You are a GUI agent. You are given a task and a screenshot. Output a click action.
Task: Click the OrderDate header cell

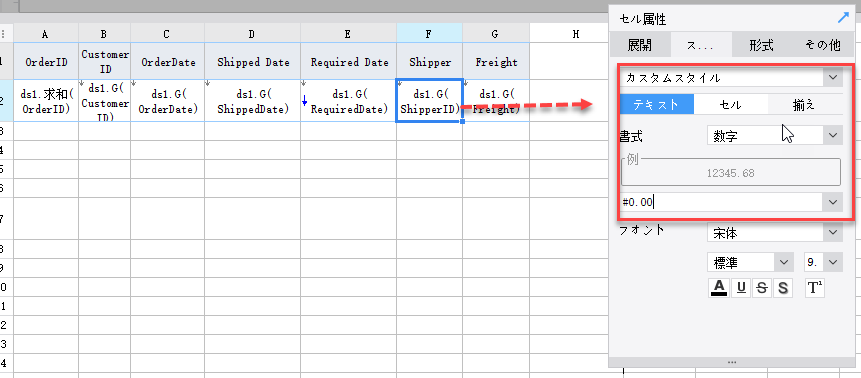tap(167, 62)
